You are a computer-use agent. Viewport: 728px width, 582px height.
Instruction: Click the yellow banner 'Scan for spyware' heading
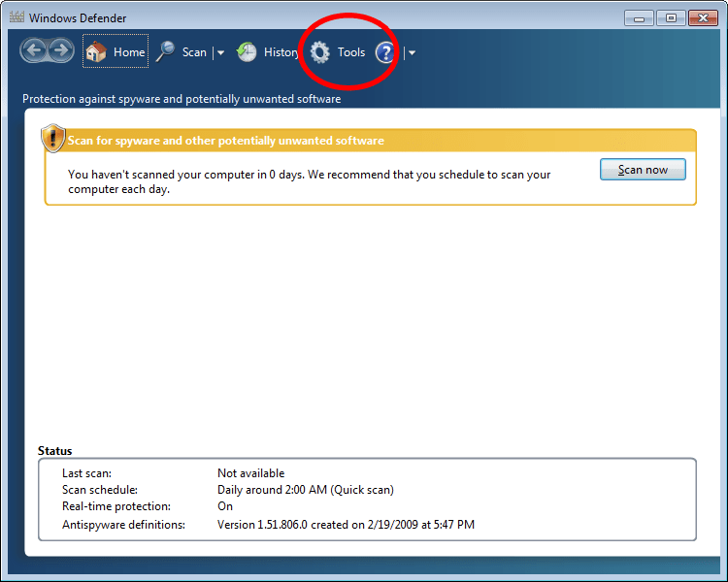(x=225, y=140)
